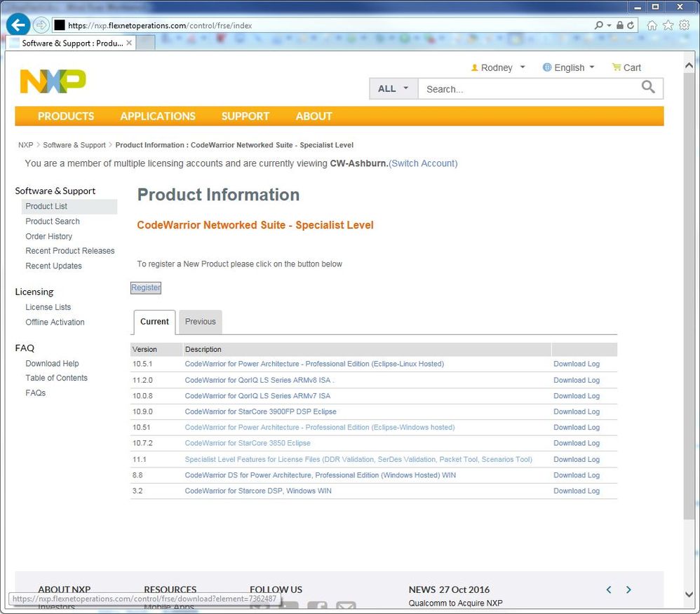Image resolution: width=700 pixels, height=614 pixels.
Task: Open CodeWarrior for Starcore DSP, Windows WIN
Action: 258,491
